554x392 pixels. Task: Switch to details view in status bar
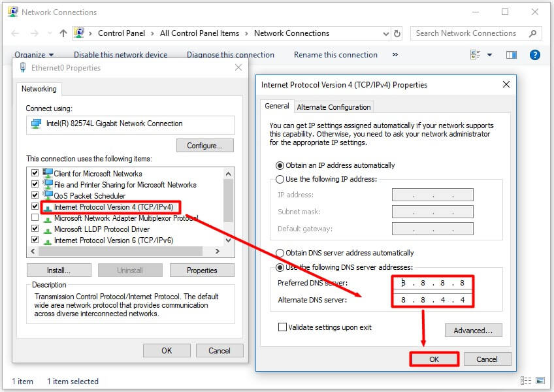pos(526,381)
